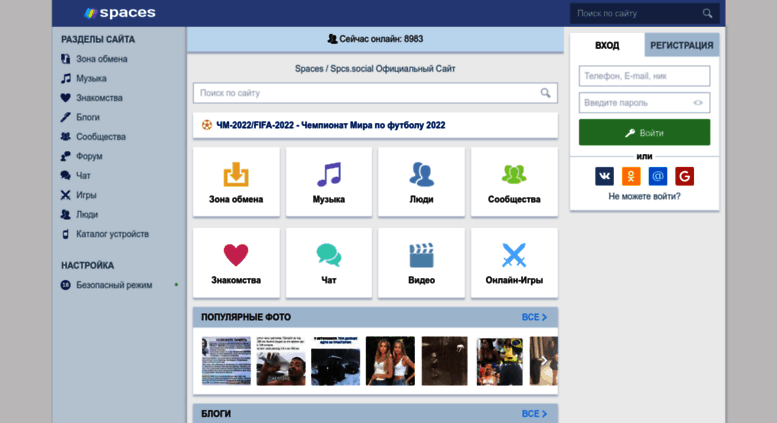The image size is (777, 423).
Task: Expand all blogs via ВСЕ arrow
Action: pos(534,413)
